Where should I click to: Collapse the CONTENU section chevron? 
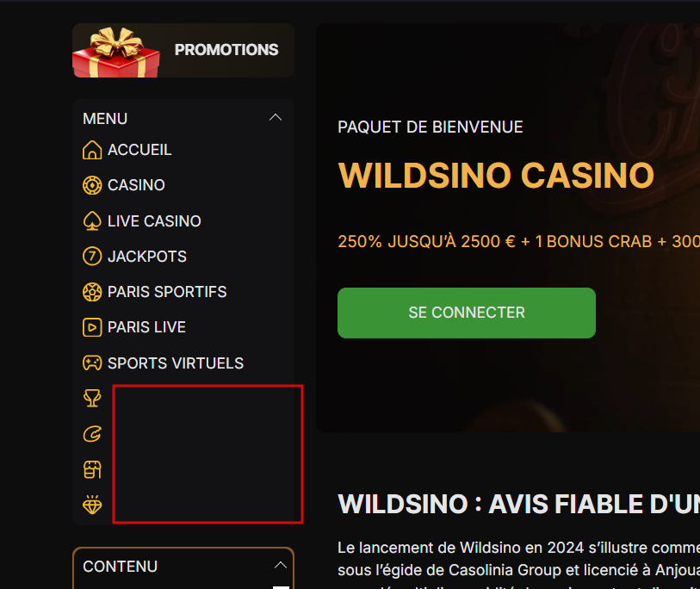[281, 566]
